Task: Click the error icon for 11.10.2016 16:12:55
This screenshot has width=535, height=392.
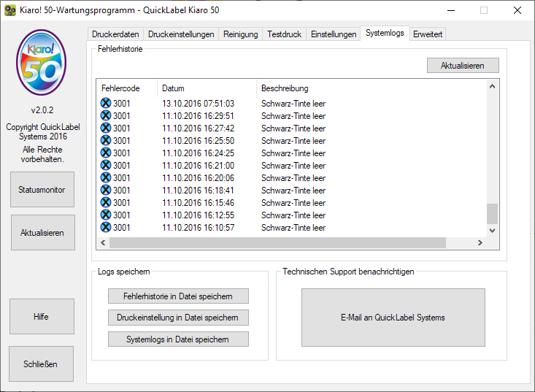Action: click(106, 215)
